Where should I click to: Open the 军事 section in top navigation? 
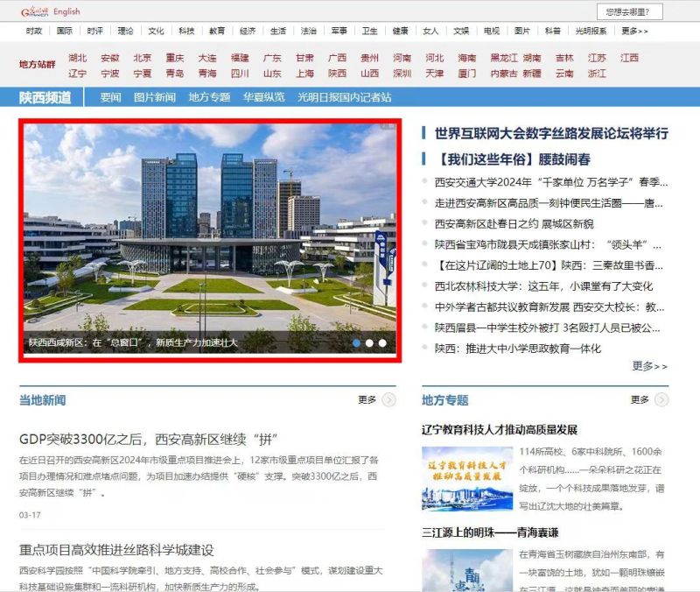pyautogui.click(x=339, y=31)
